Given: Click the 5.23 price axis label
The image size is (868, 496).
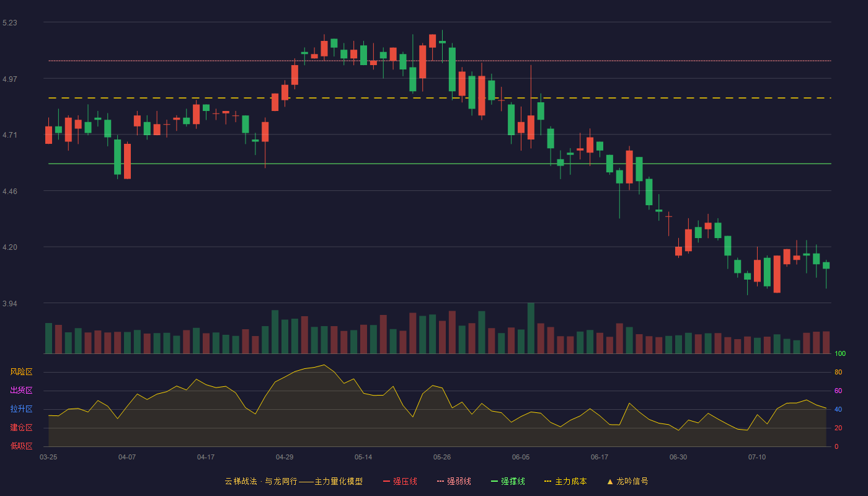Looking at the screenshot, I should click(10, 23).
